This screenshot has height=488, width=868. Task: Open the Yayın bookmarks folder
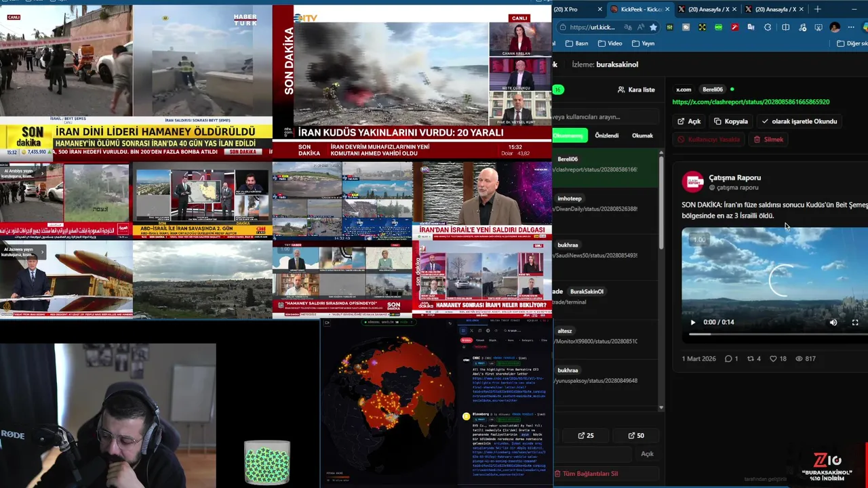coord(643,43)
